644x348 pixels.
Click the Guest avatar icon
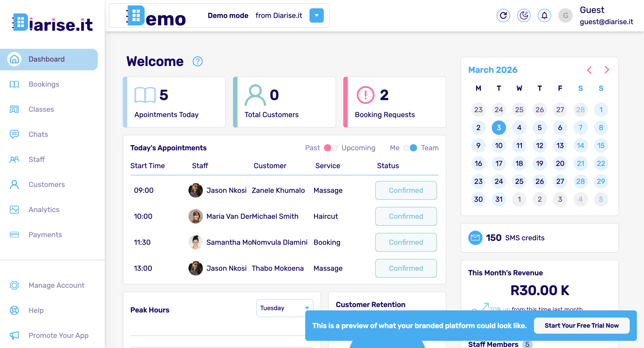[565, 15]
